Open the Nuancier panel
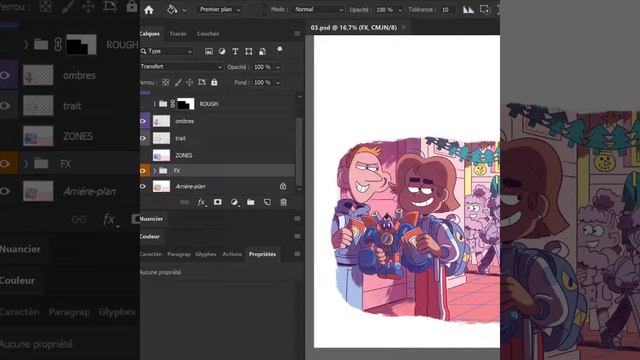The width and height of the screenshot is (640, 360). click(151, 219)
